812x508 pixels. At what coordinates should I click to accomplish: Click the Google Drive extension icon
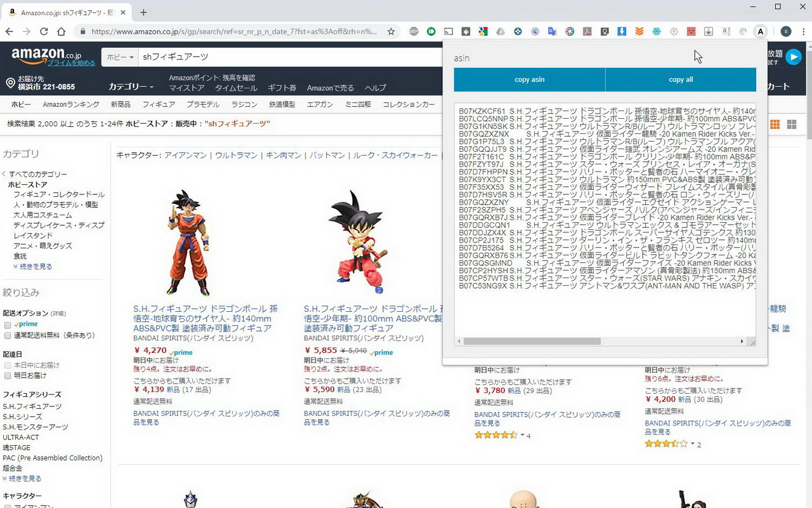click(500, 30)
